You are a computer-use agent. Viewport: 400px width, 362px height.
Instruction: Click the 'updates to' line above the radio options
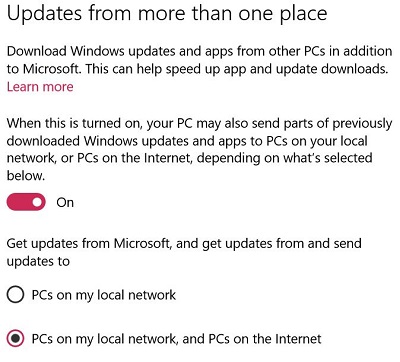click(38, 261)
